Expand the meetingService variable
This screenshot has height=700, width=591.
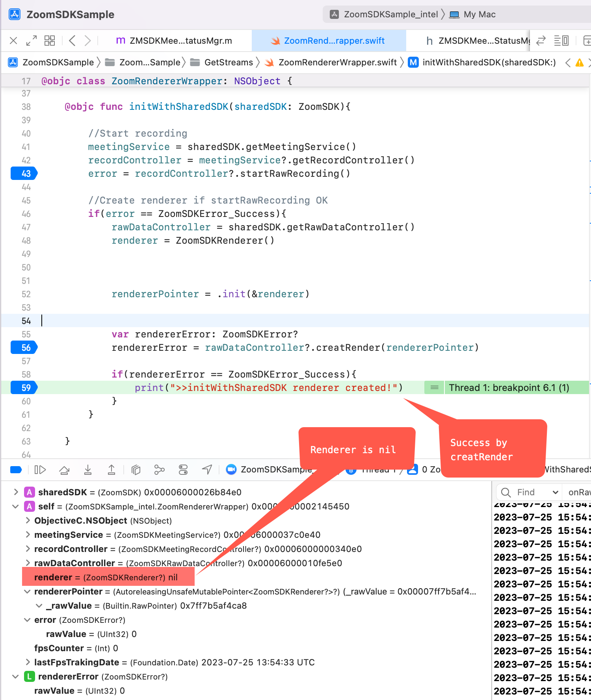[28, 535]
